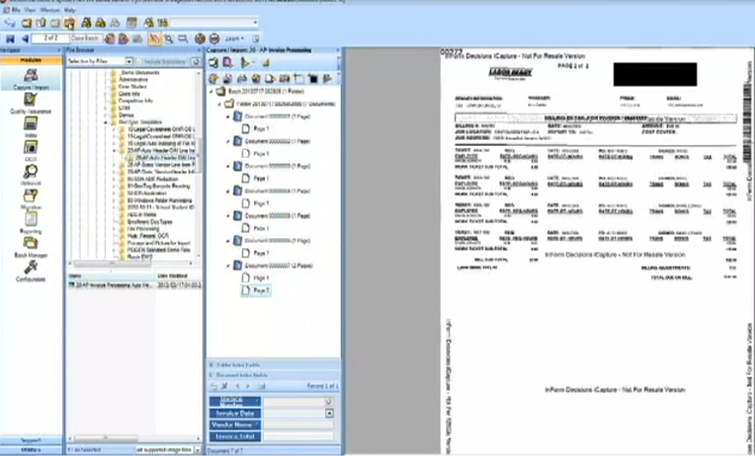Open the Window menu
This screenshot has width=755, height=456.
(x=50, y=10)
